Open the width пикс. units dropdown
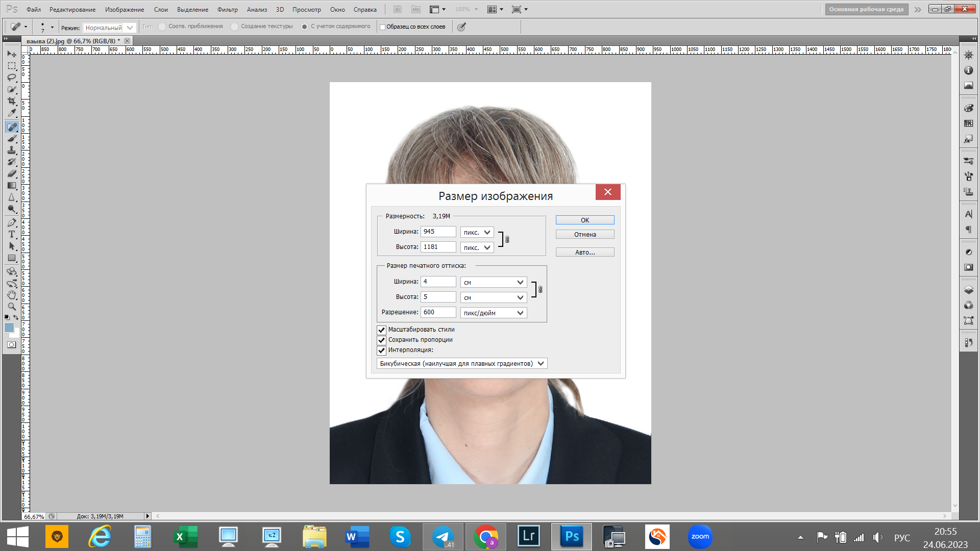Screen dimensions: 980x551 pos(477,232)
